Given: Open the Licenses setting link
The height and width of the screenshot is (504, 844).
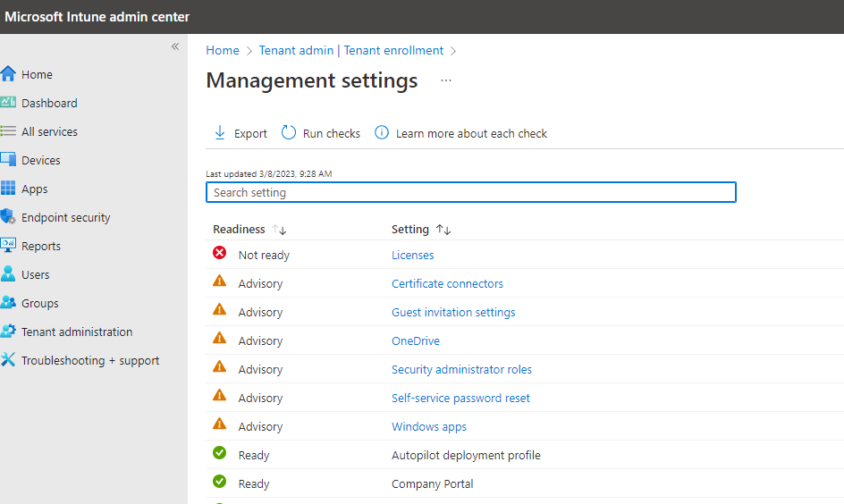Looking at the screenshot, I should point(413,256).
